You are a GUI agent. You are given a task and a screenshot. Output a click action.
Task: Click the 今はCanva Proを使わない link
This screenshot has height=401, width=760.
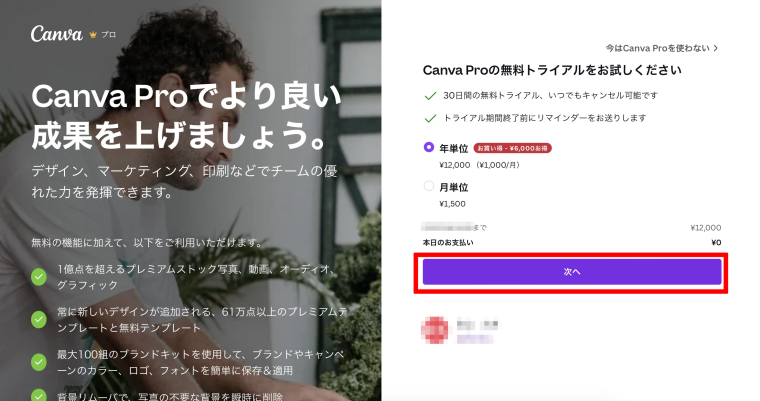tap(657, 48)
